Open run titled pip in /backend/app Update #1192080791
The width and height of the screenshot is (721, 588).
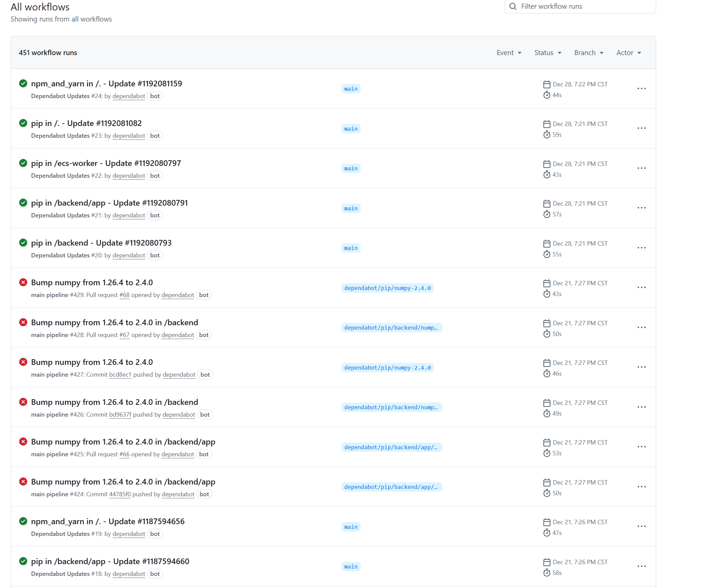[109, 203]
